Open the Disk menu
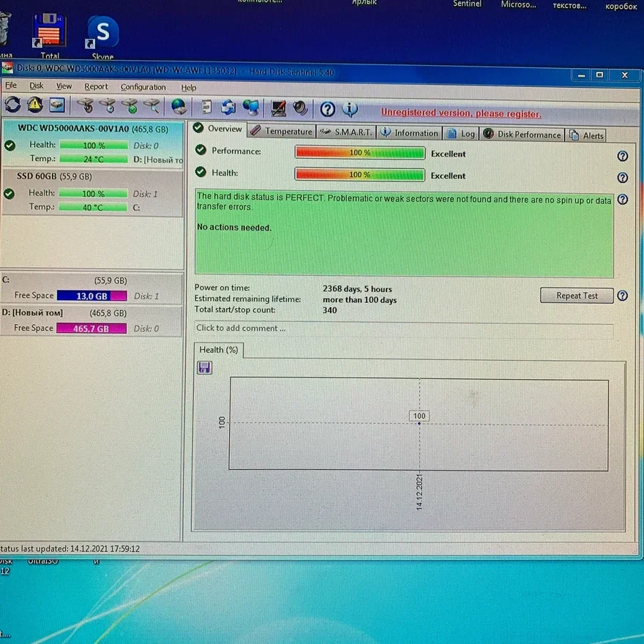The height and width of the screenshot is (644, 644). (x=36, y=86)
